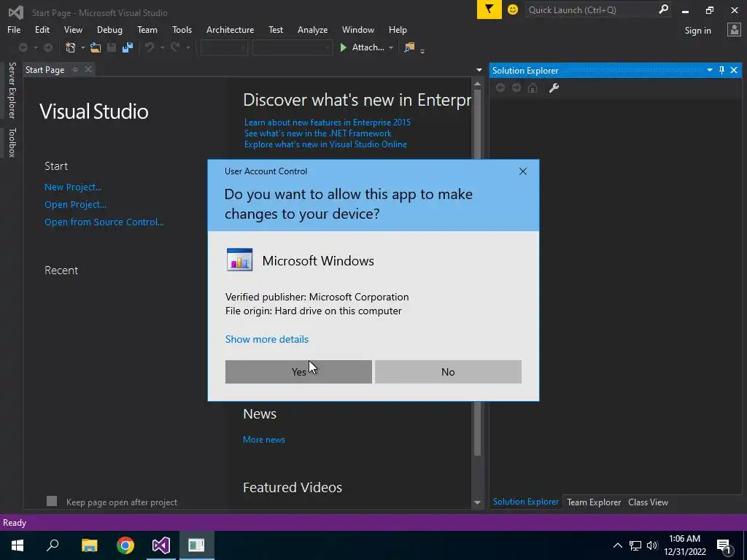
Task: Click Sign in at the top right
Action: click(697, 31)
